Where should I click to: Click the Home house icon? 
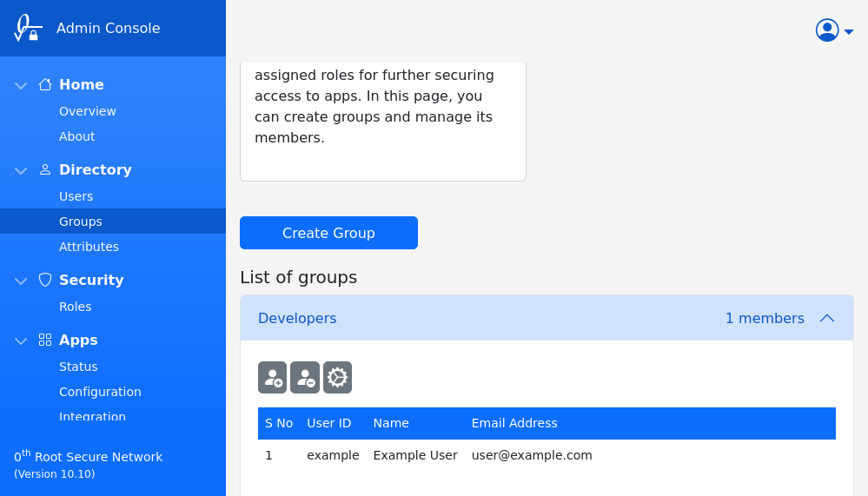[x=45, y=84]
